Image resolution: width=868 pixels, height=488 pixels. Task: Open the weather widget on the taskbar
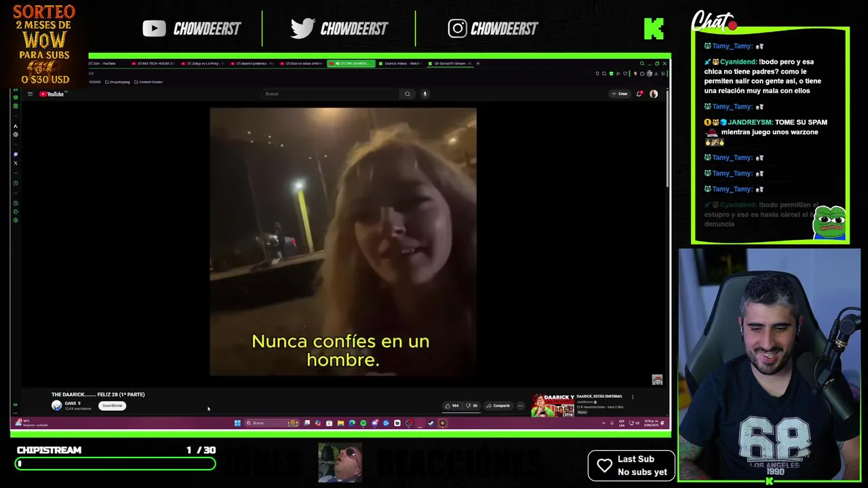(32, 424)
